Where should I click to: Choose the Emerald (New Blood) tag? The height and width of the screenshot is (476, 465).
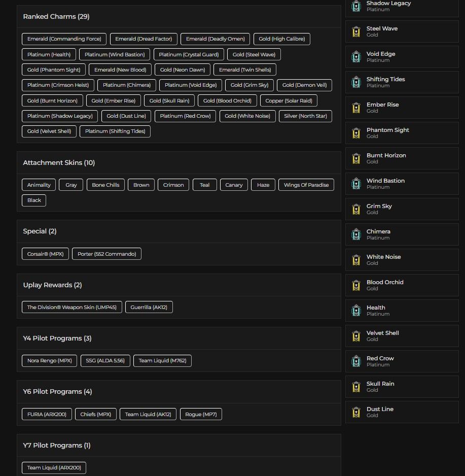(120, 70)
